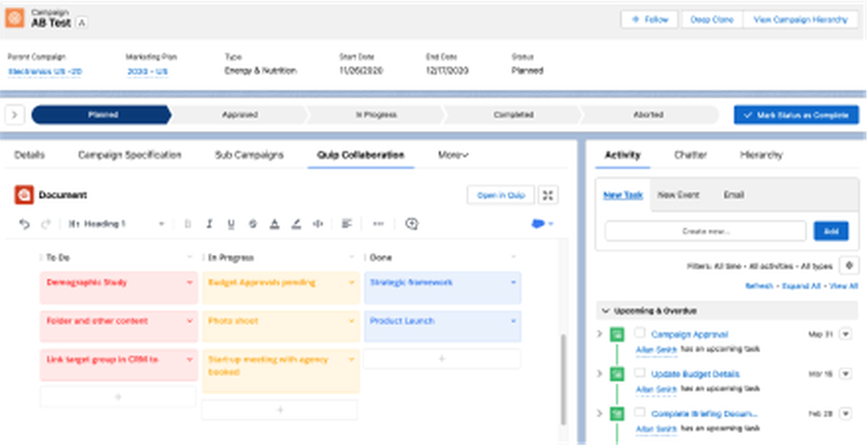Image resolution: width=868 pixels, height=446 pixels.
Task: Check the Update Budget Details task checkbox
Action: pyautogui.click(x=640, y=373)
